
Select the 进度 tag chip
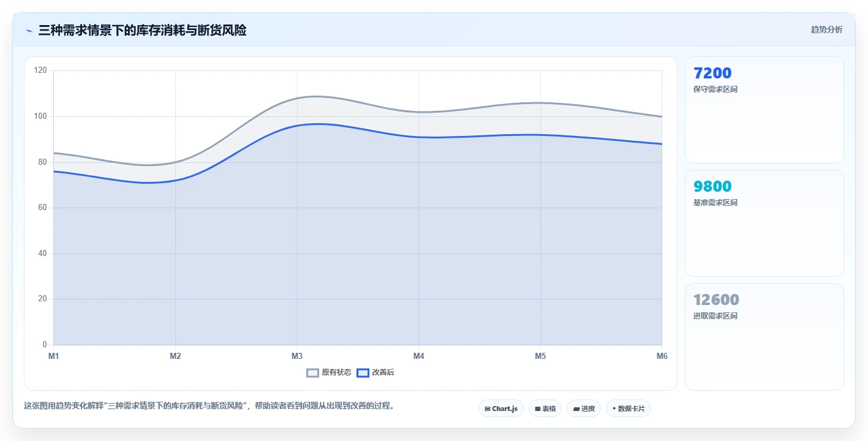[584, 409]
